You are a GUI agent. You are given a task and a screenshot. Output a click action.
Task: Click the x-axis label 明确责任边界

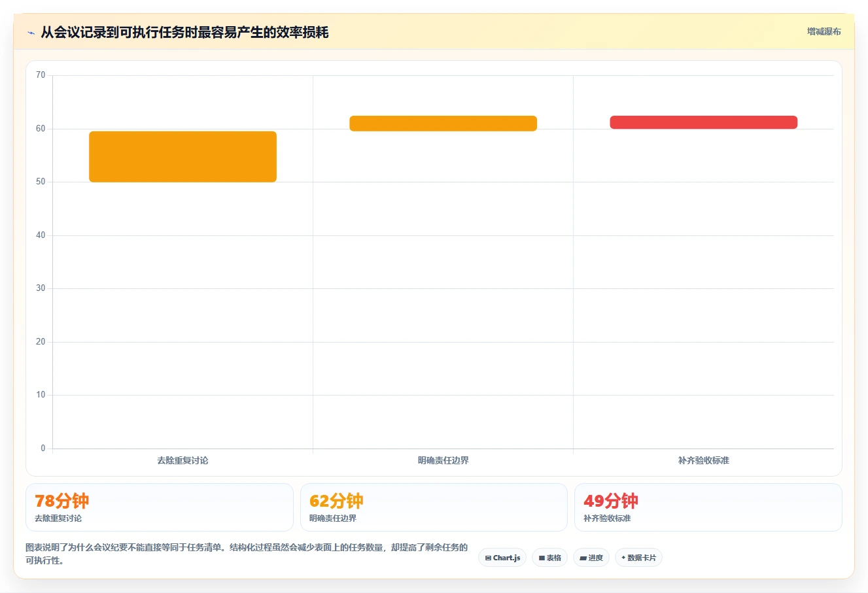point(443,460)
